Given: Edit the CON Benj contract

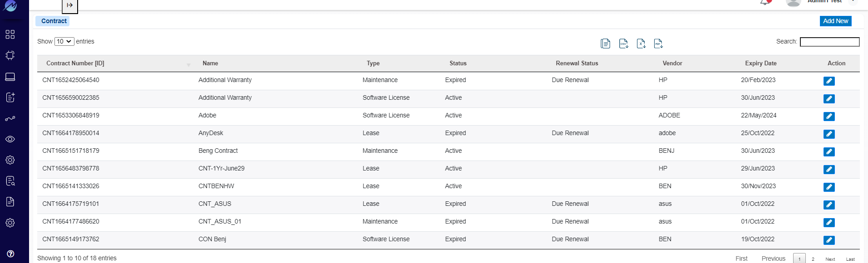Looking at the screenshot, I should [x=829, y=240].
